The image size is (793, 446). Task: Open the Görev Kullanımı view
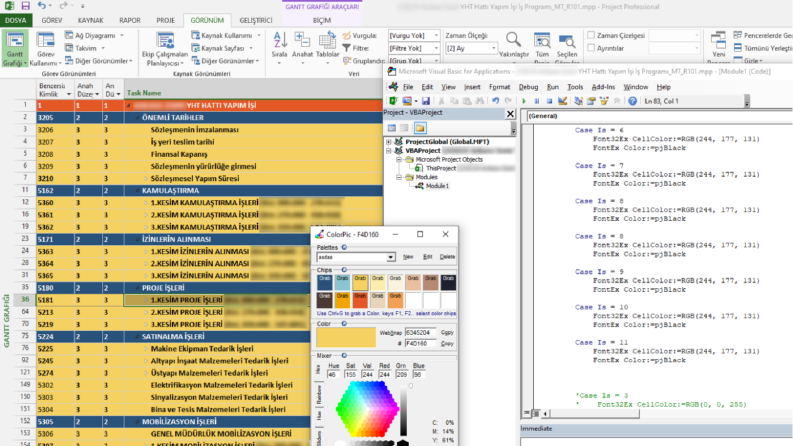click(x=45, y=49)
